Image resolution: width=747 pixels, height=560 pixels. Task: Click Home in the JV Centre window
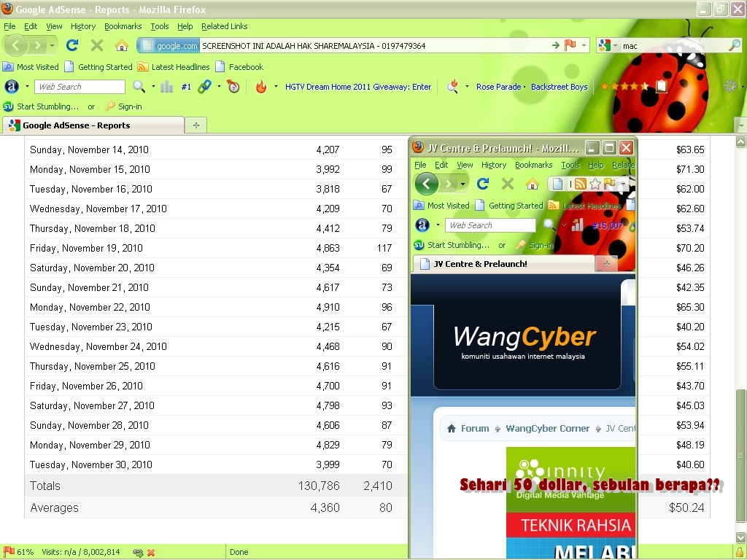(533, 184)
